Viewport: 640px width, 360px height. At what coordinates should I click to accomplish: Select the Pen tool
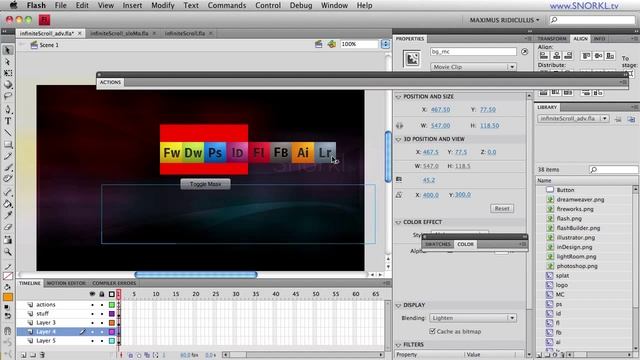pos(7,109)
